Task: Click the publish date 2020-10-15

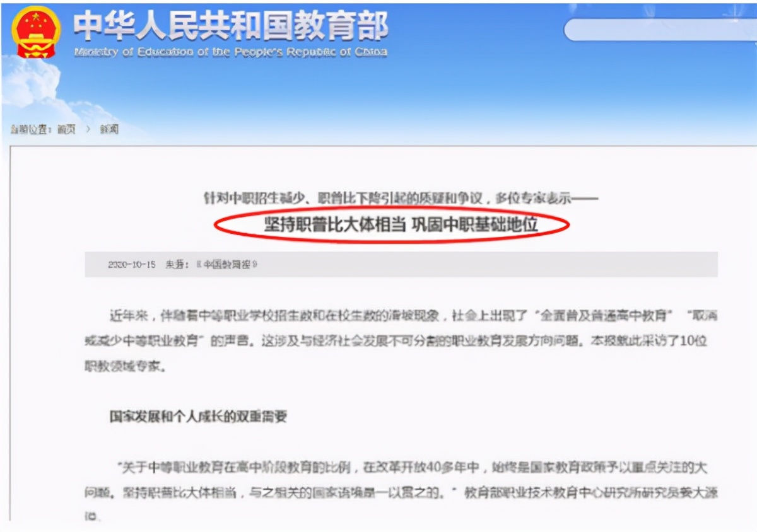Action: 131,265
